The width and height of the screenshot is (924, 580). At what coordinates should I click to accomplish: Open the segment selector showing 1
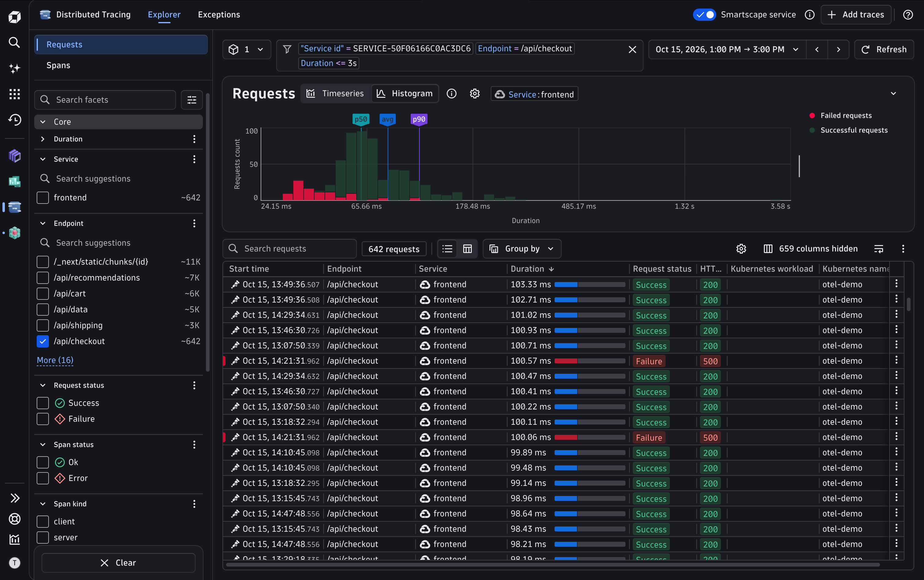[246, 50]
